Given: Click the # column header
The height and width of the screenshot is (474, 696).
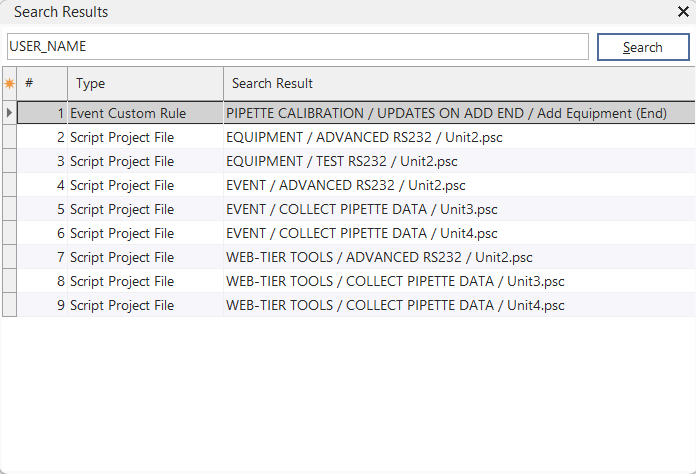Looking at the screenshot, I should pos(43,84).
